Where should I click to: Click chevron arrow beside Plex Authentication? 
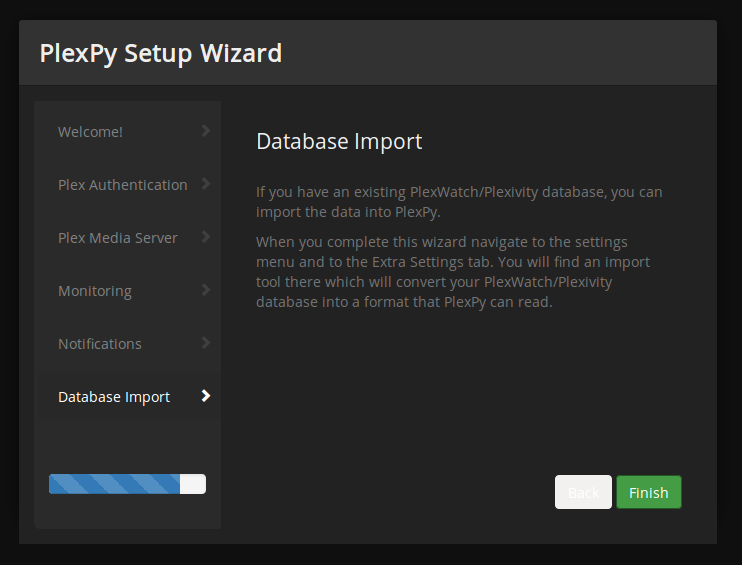(x=205, y=184)
